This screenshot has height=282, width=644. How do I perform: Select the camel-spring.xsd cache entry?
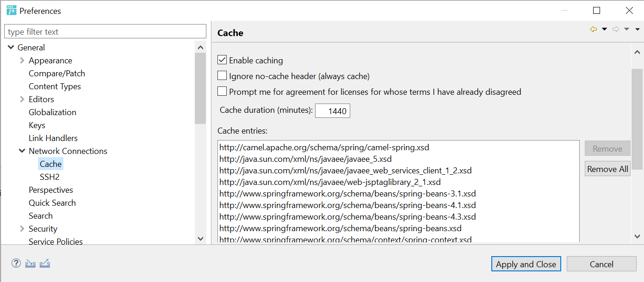pyautogui.click(x=324, y=148)
